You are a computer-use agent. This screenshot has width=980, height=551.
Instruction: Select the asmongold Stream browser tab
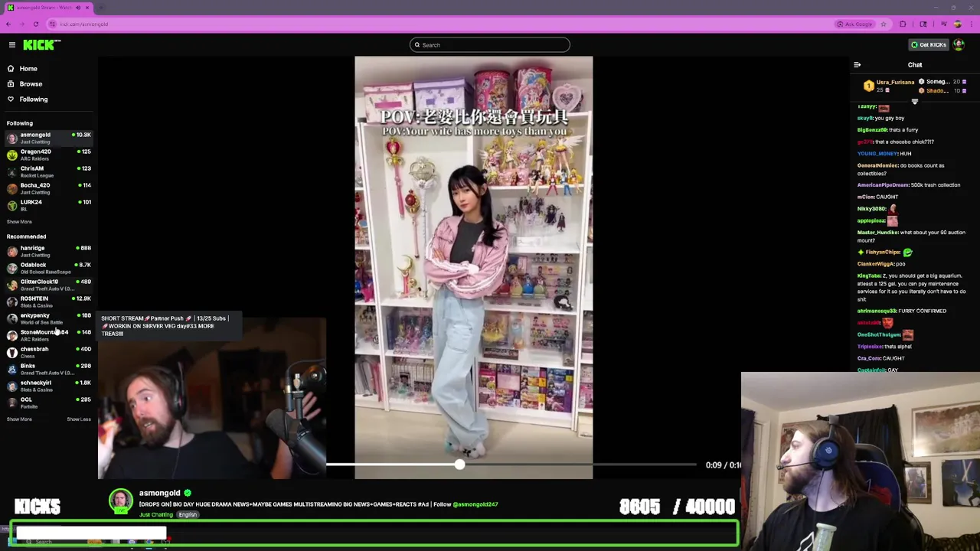click(47, 8)
